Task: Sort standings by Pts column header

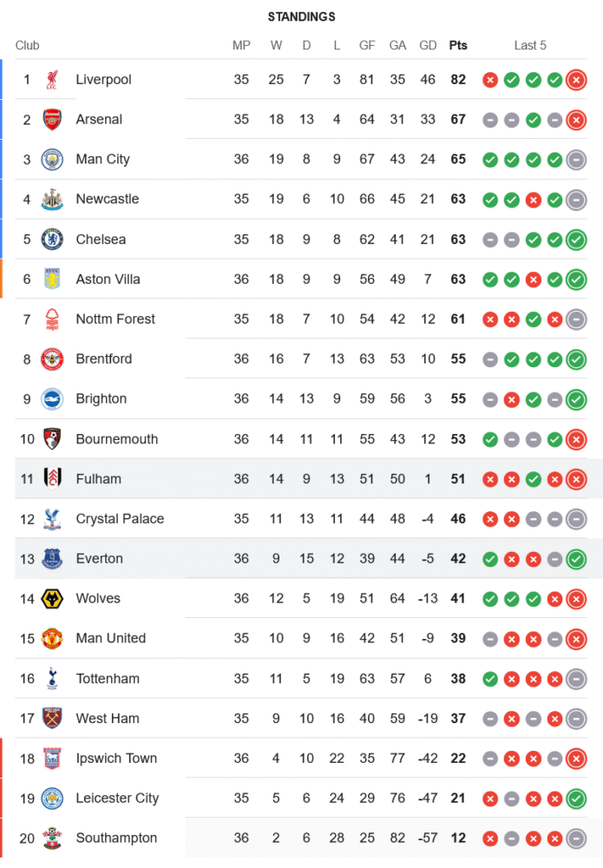Action: [x=458, y=45]
